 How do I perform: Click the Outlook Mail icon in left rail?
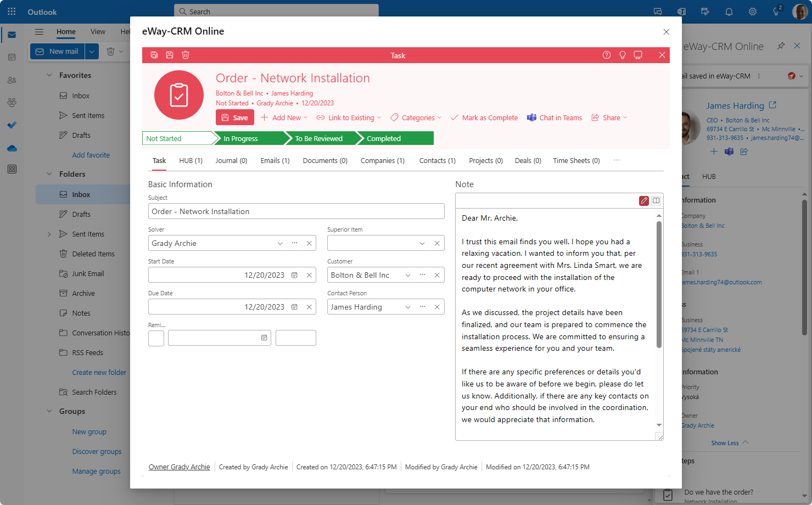12,35
